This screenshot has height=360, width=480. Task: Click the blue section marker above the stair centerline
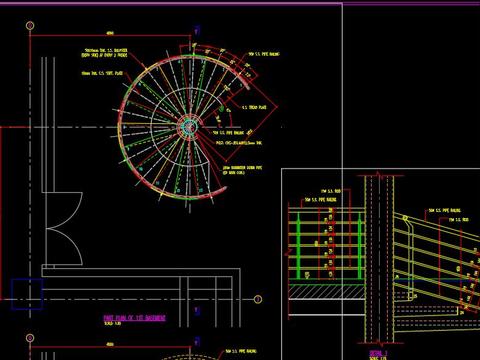(x=197, y=30)
